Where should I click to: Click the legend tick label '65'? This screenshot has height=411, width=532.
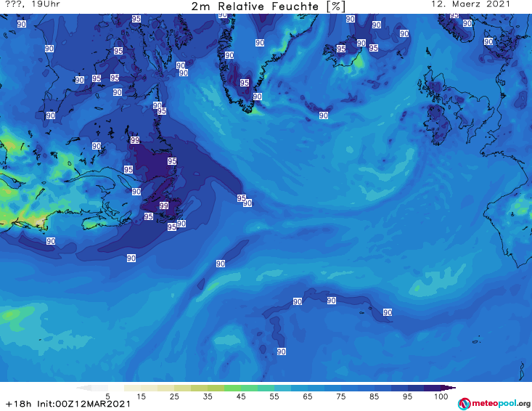(308, 396)
